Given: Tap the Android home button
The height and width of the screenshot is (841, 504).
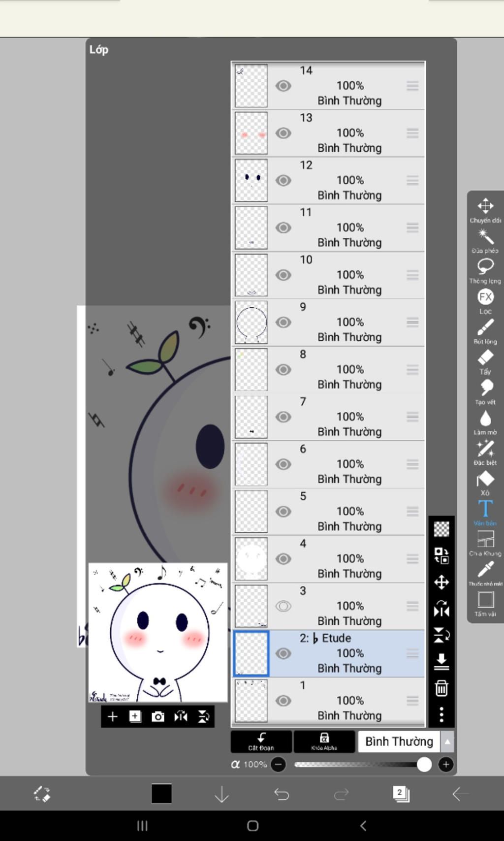Looking at the screenshot, I should coord(252,826).
